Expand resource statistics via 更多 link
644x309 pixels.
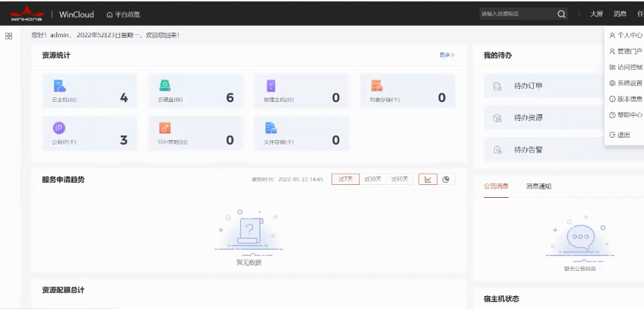coord(446,55)
